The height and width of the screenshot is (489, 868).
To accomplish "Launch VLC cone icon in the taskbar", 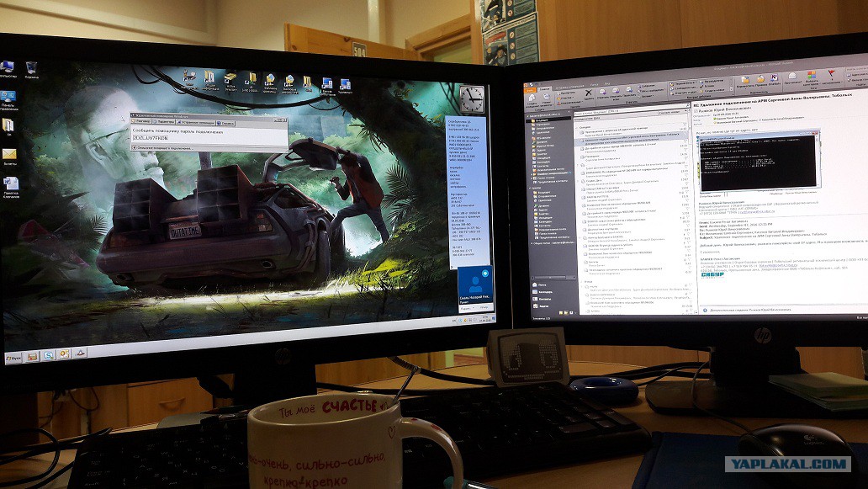I will pyautogui.click(x=80, y=353).
